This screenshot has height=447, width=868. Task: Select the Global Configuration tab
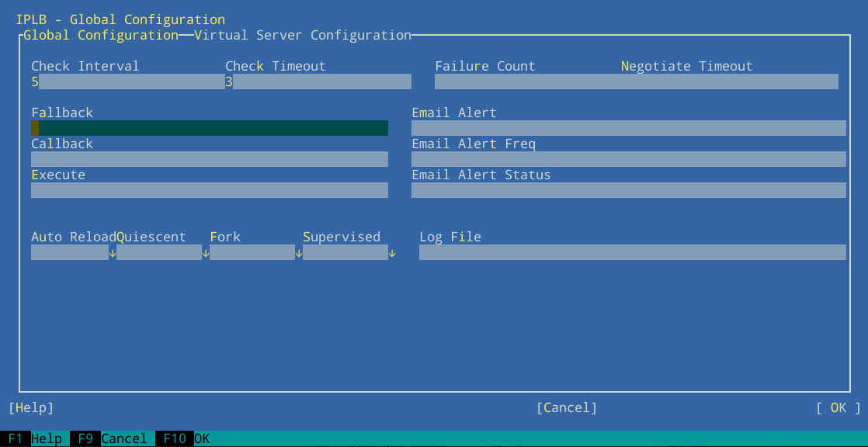101,35
